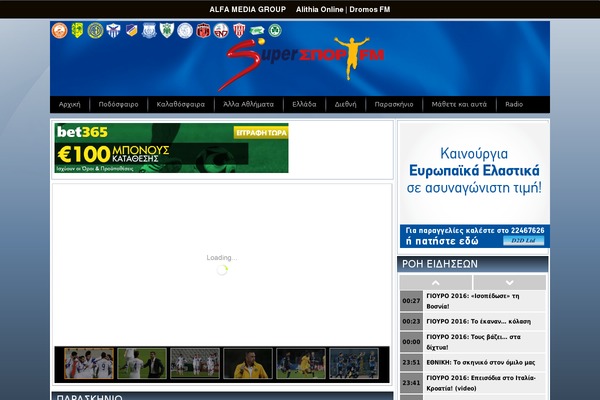Select the third thumbnail of players in white

(195, 364)
